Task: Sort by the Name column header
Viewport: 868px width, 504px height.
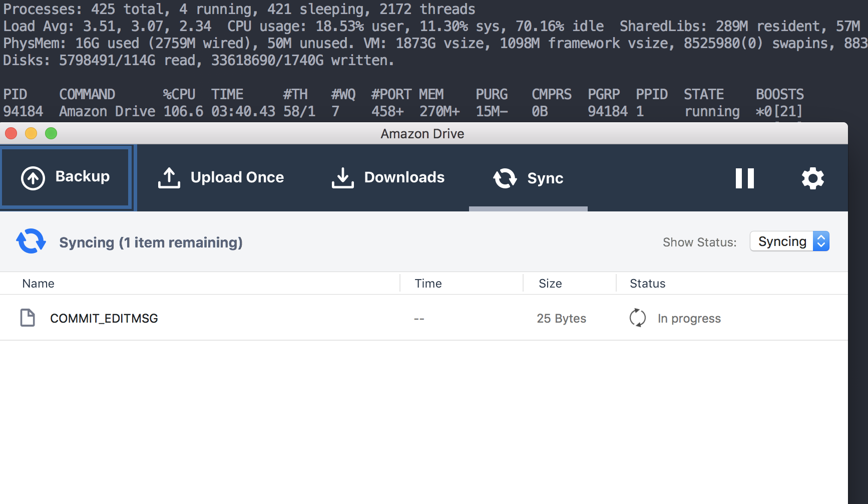Action: [39, 284]
